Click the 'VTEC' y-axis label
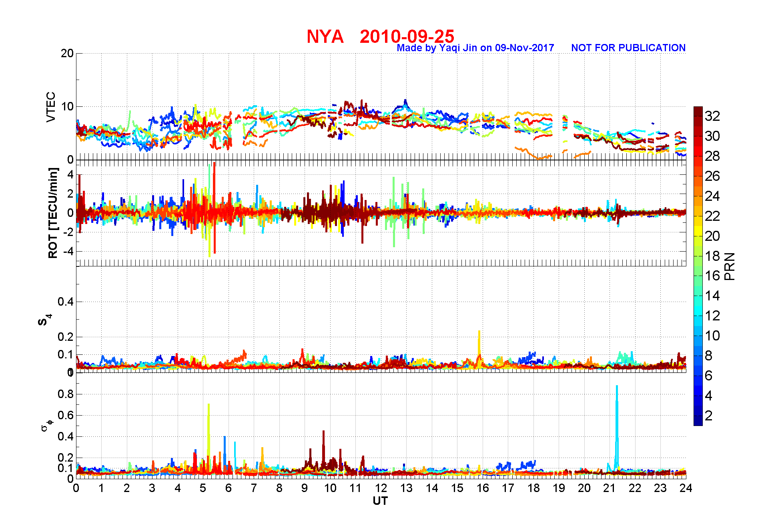The image size is (762, 532). pos(51,107)
